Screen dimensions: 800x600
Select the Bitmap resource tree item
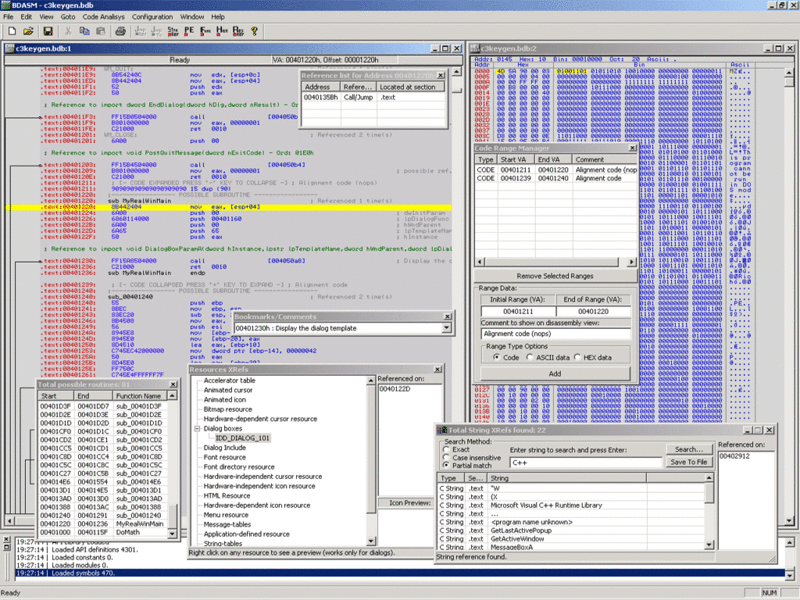point(228,409)
